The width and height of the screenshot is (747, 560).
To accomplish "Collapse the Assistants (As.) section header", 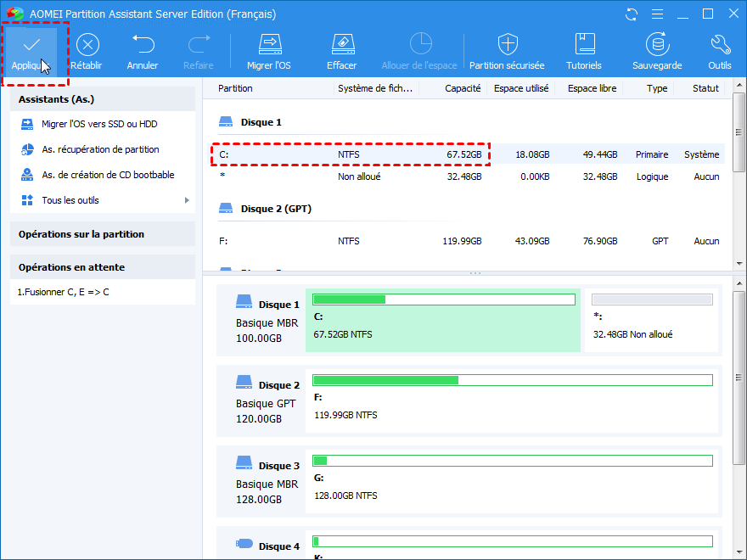I will point(103,99).
